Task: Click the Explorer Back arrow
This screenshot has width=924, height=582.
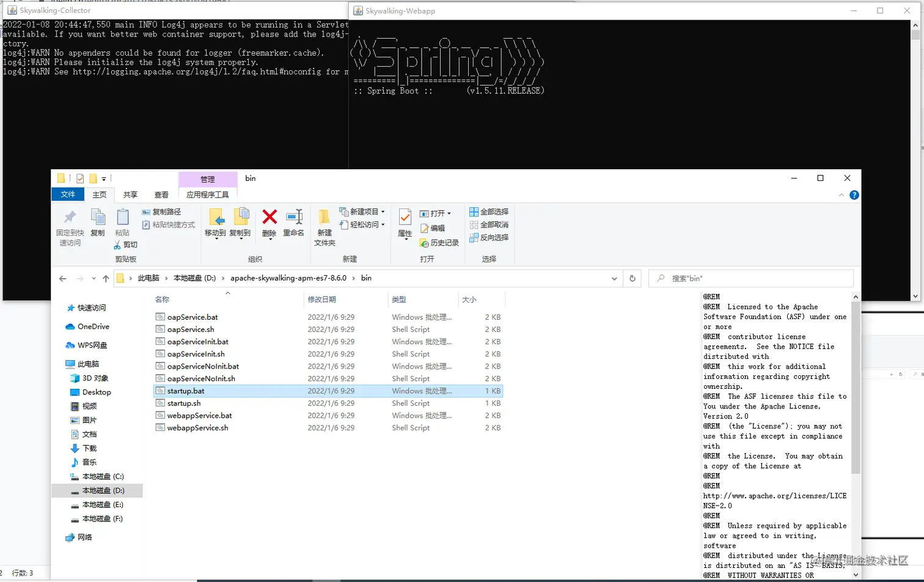Action: (x=62, y=278)
